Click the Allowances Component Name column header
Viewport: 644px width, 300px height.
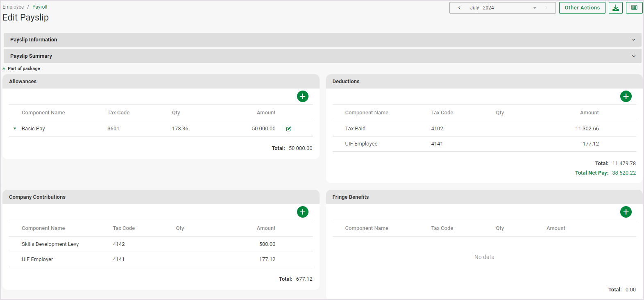coord(43,113)
